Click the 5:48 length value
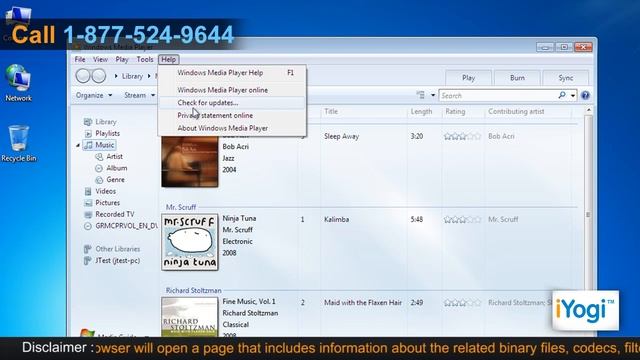 point(417,220)
